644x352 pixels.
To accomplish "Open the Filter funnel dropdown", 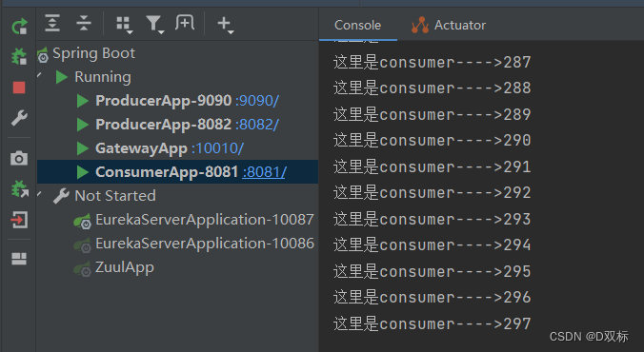I will tap(155, 25).
